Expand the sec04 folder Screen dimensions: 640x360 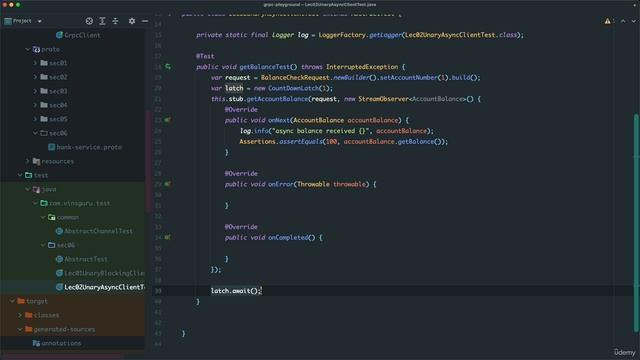tap(35, 105)
